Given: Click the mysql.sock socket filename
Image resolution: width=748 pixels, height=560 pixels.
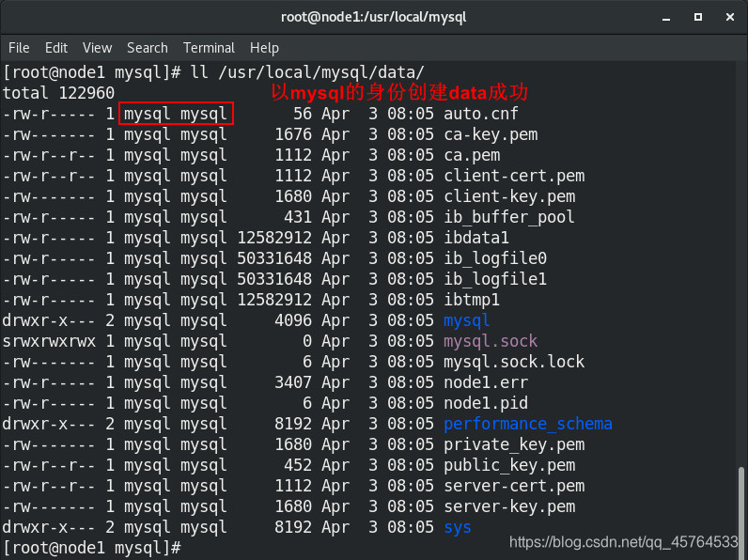Looking at the screenshot, I should click(x=491, y=341).
